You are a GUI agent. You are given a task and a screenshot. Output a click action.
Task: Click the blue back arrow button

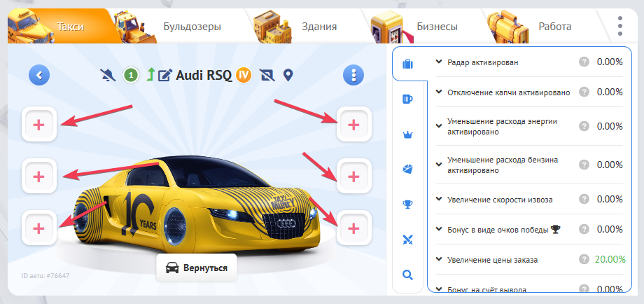click(40, 74)
